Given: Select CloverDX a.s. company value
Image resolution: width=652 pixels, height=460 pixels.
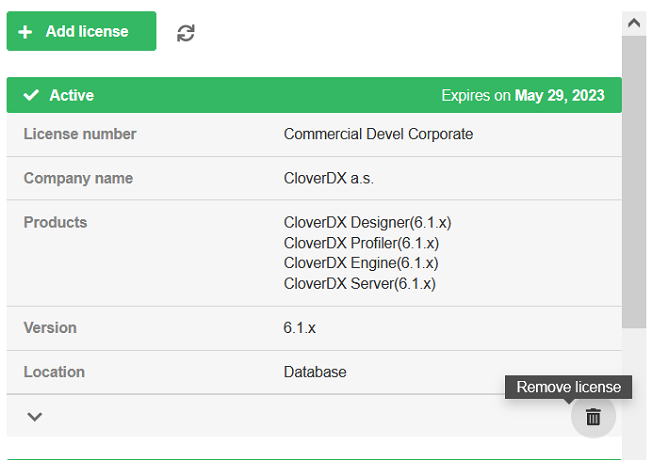Looking at the screenshot, I should pos(328,178).
